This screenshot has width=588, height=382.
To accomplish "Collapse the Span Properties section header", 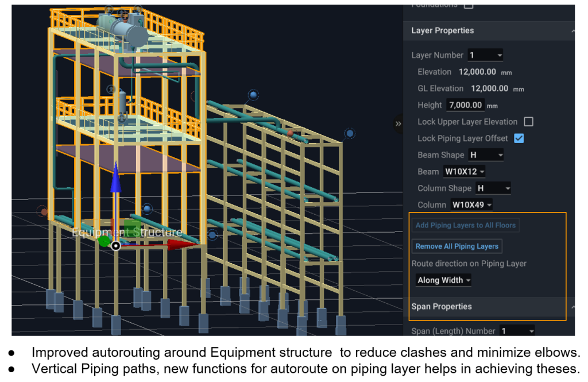I will tap(571, 307).
